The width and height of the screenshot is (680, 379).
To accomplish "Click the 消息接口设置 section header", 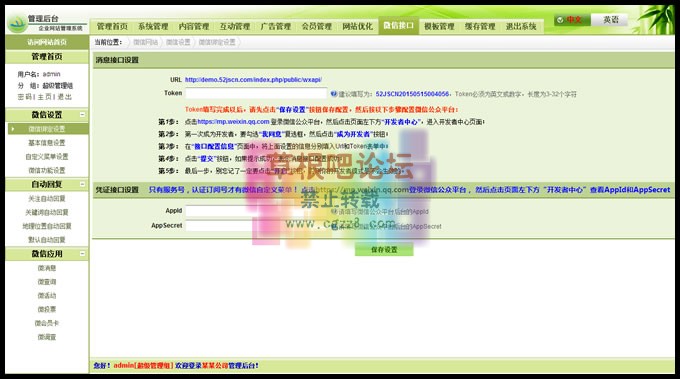I will 117,60.
